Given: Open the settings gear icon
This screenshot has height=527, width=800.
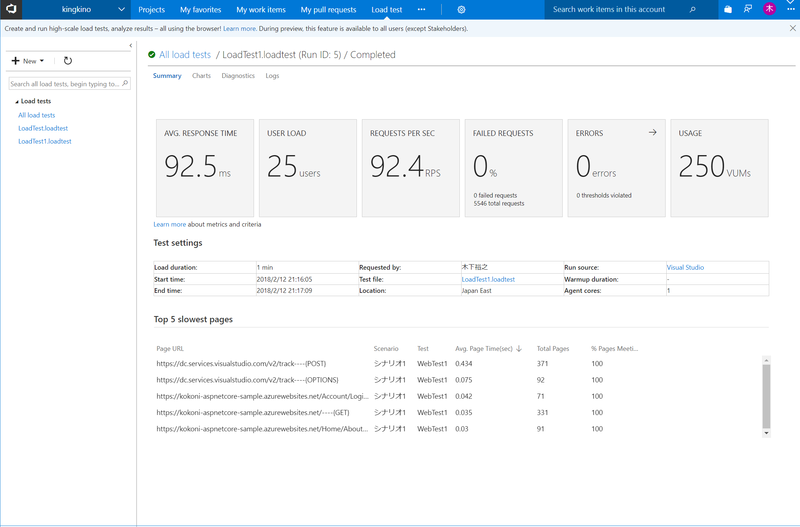Looking at the screenshot, I should click(x=461, y=10).
